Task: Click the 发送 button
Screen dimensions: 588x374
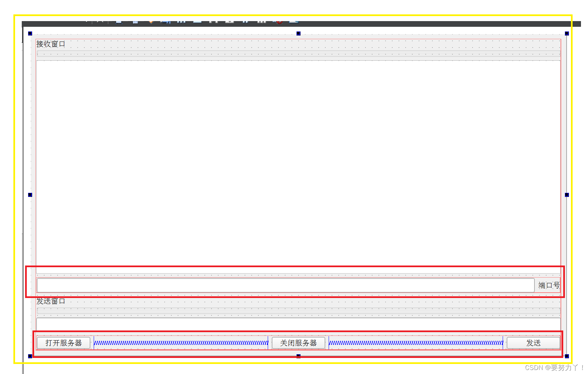Action: [533, 343]
